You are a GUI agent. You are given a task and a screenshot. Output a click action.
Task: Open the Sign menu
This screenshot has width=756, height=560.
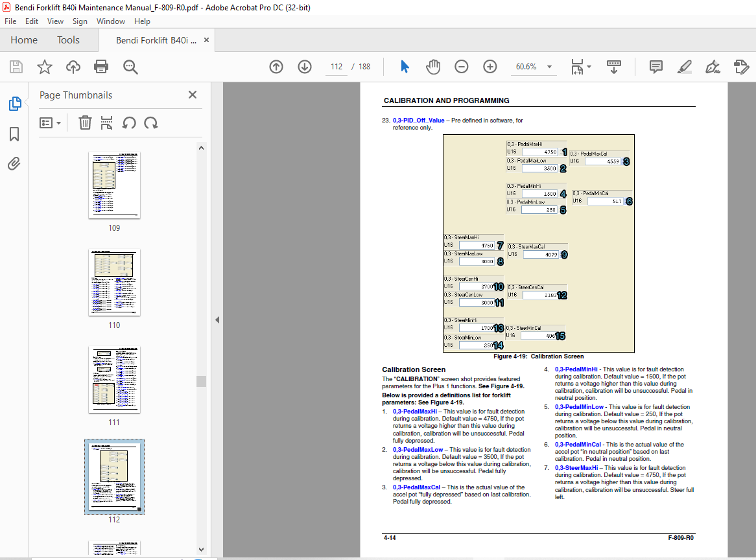[80, 21]
